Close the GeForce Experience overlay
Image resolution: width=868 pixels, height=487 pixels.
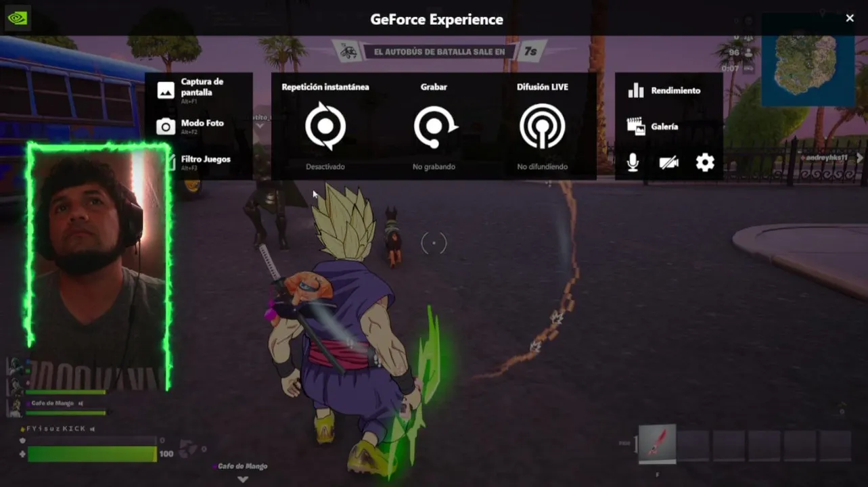pyautogui.click(x=850, y=18)
